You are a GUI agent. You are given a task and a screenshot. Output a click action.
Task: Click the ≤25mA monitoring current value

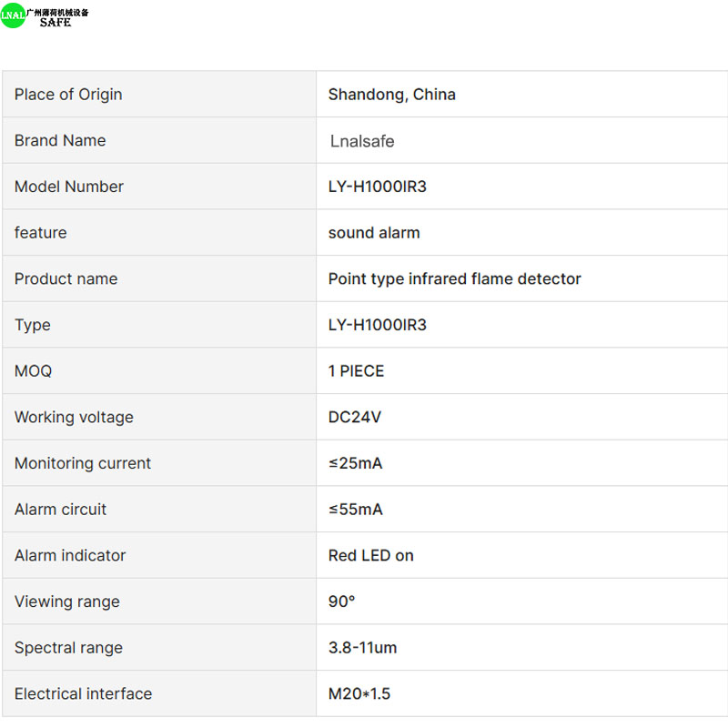[355, 463]
